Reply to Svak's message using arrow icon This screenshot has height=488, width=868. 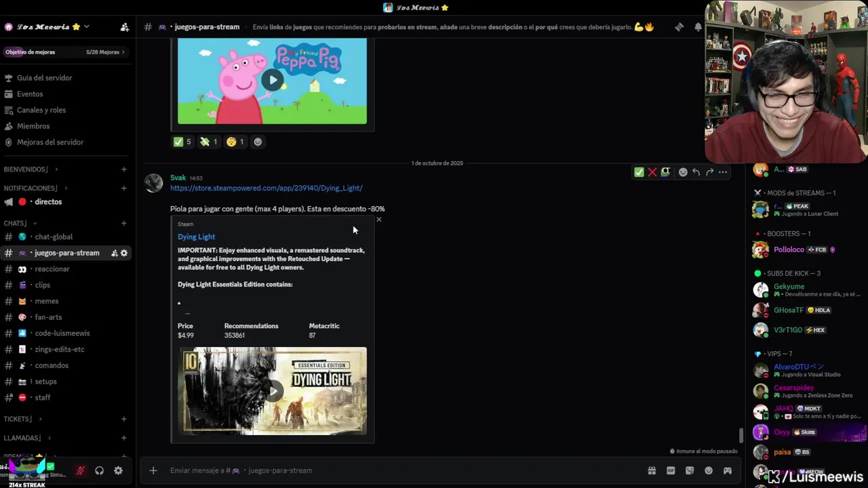point(696,172)
